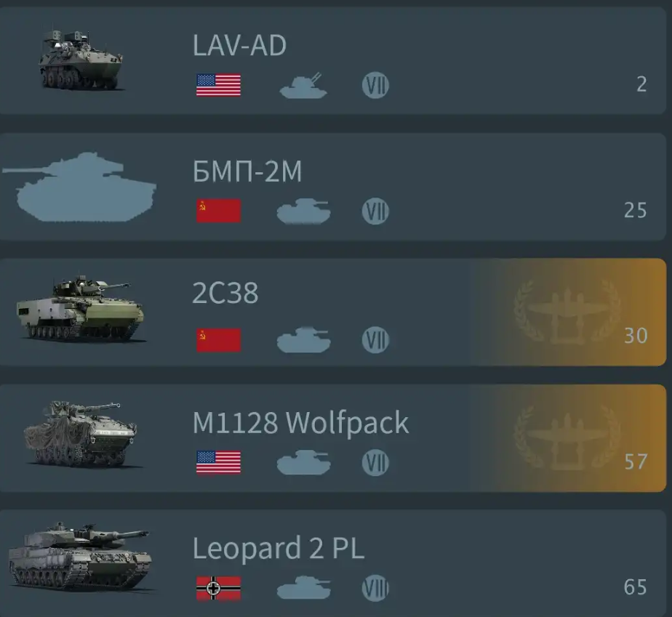Image resolution: width=672 pixels, height=617 pixels.
Task: Open the LAV-AD vehicle thumbnail
Action: tap(81, 60)
